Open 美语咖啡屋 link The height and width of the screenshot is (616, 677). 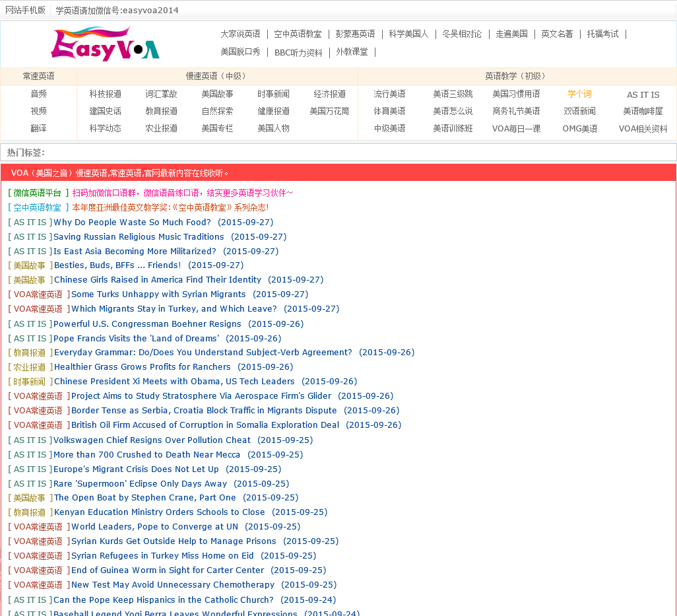[643, 111]
